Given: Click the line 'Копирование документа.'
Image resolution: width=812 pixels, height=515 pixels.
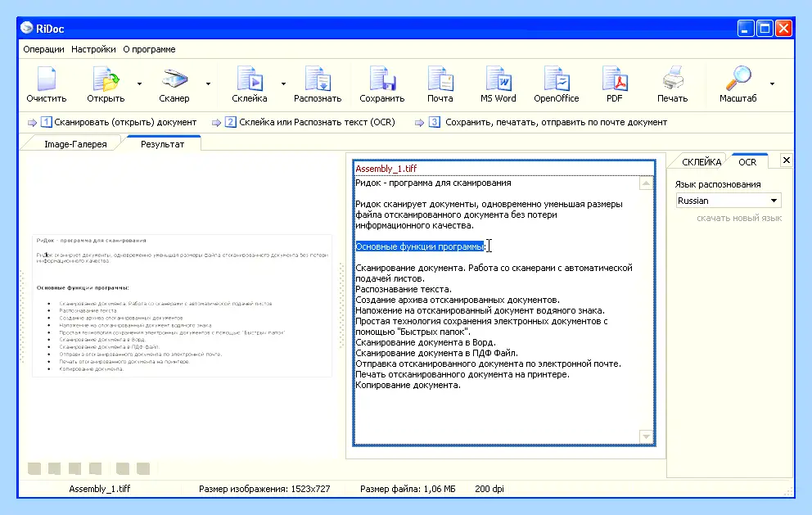Looking at the screenshot, I should [408, 385].
